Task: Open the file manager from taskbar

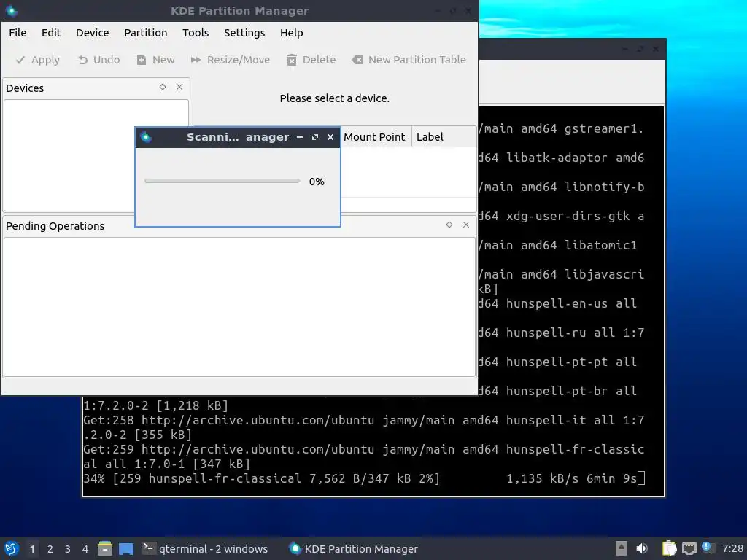Action: (x=105, y=548)
